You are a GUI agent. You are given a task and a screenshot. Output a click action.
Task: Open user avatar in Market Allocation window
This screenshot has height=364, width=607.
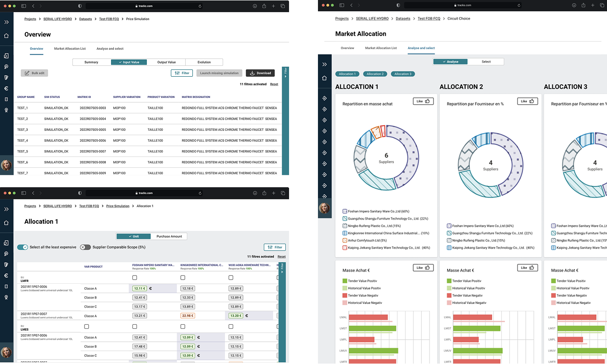[324, 208]
